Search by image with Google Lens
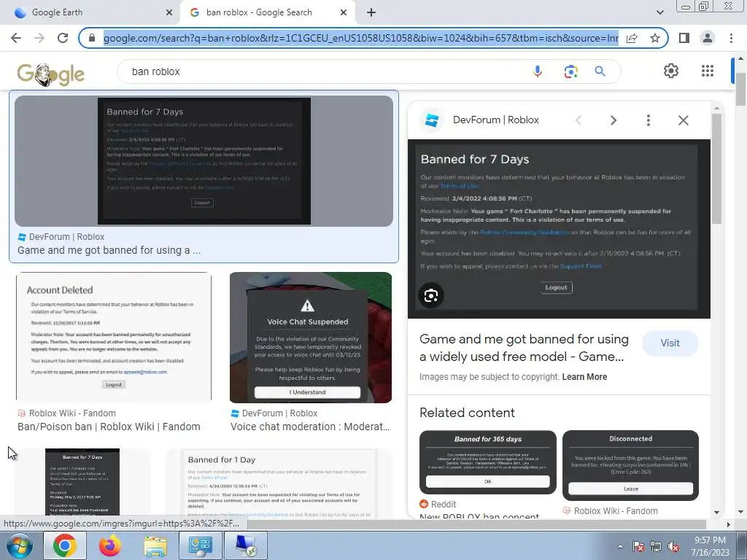The height and width of the screenshot is (560, 747). pyautogui.click(x=570, y=71)
